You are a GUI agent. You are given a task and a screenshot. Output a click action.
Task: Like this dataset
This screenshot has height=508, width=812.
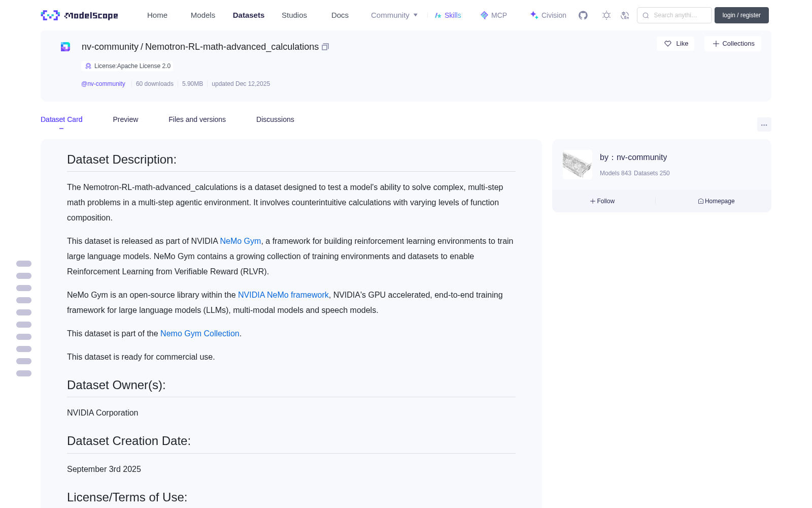point(675,44)
